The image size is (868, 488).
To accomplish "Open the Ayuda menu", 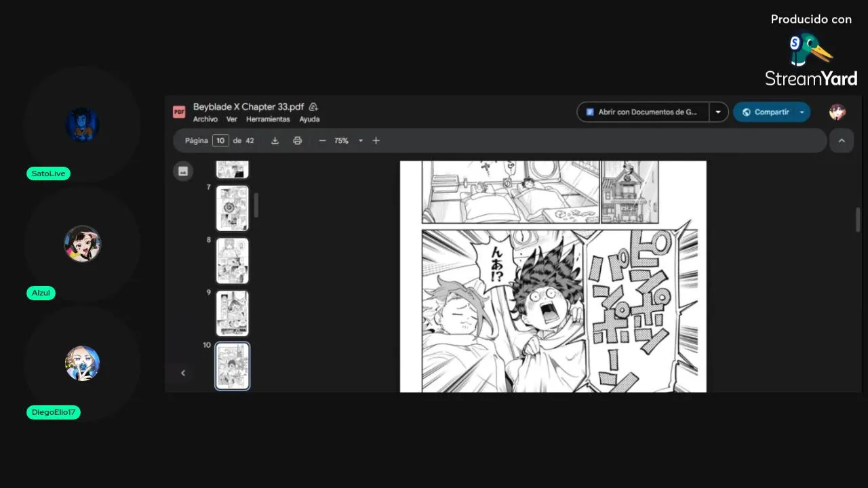I will [309, 119].
